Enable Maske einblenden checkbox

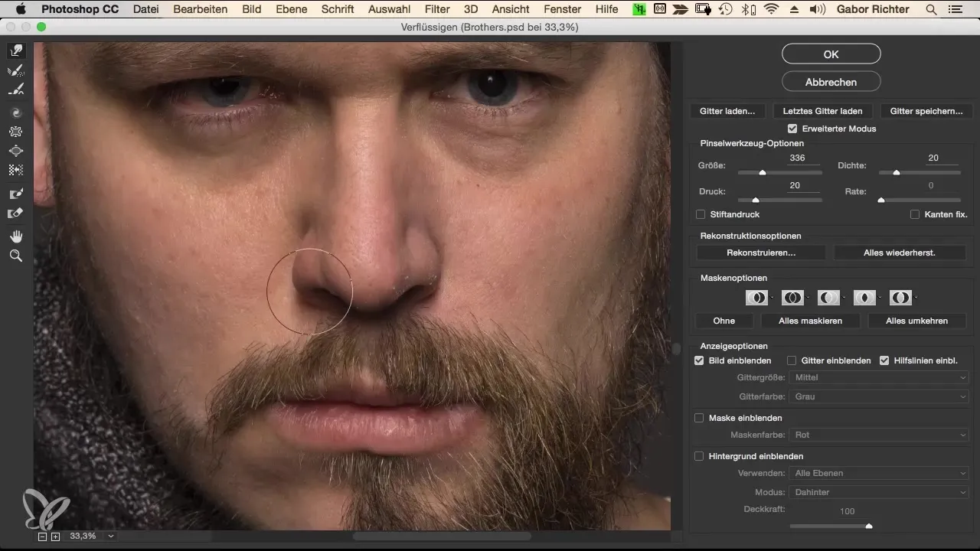[699, 418]
